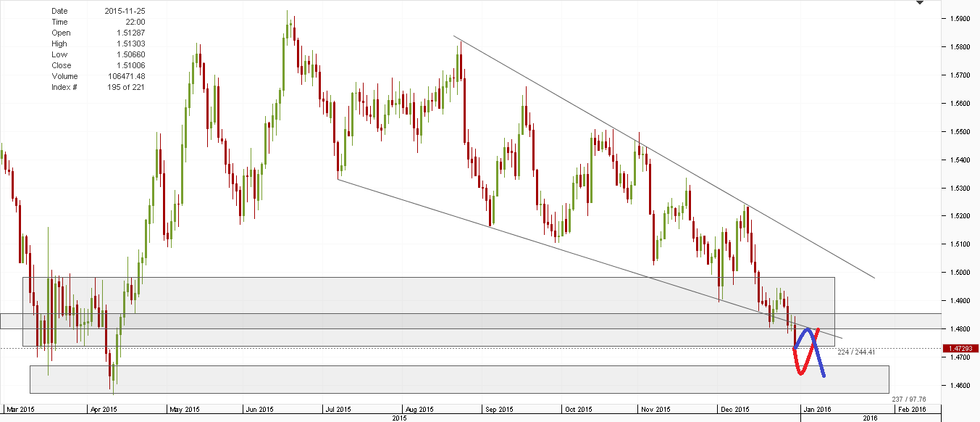Screen dimensions: 980x422
Task: Click the 1.5700 price axis label
Action: pyautogui.click(x=958, y=75)
